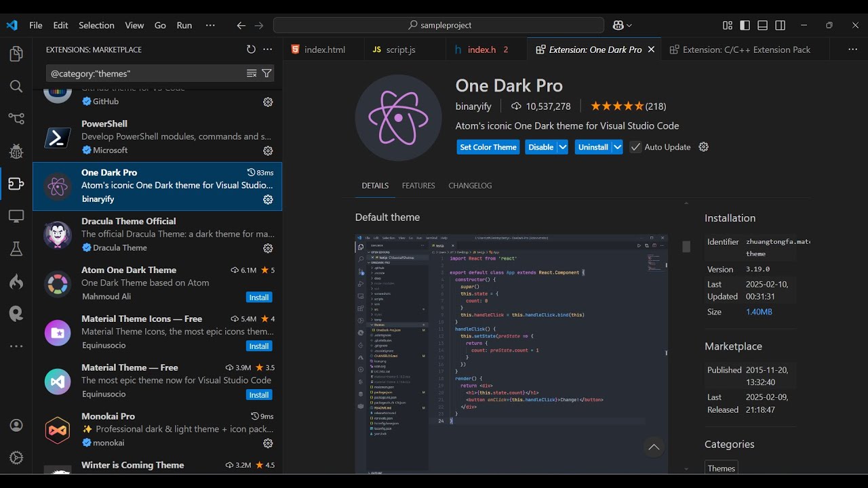The width and height of the screenshot is (868, 488).
Task: Open the binaryify publisher link
Action: 473,106
